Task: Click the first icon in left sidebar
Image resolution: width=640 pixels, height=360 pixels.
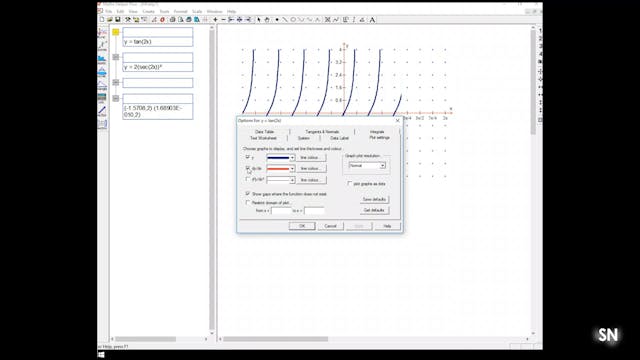Action: (x=102, y=33)
